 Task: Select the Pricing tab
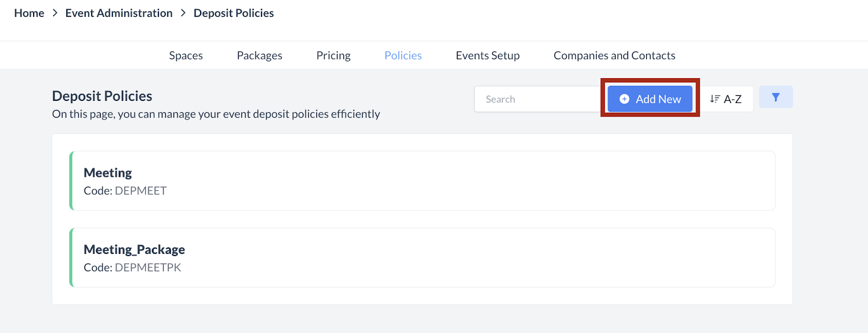tap(333, 55)
